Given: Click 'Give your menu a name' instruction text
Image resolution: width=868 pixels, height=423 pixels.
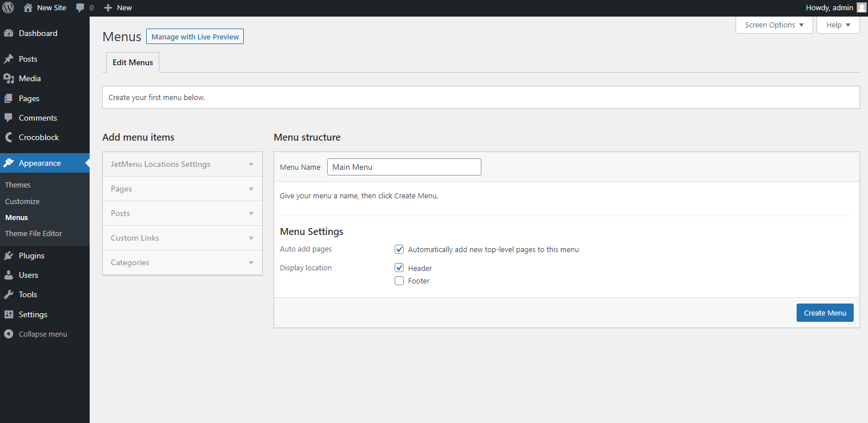Looking at the screenshot, I should point(359,195).
